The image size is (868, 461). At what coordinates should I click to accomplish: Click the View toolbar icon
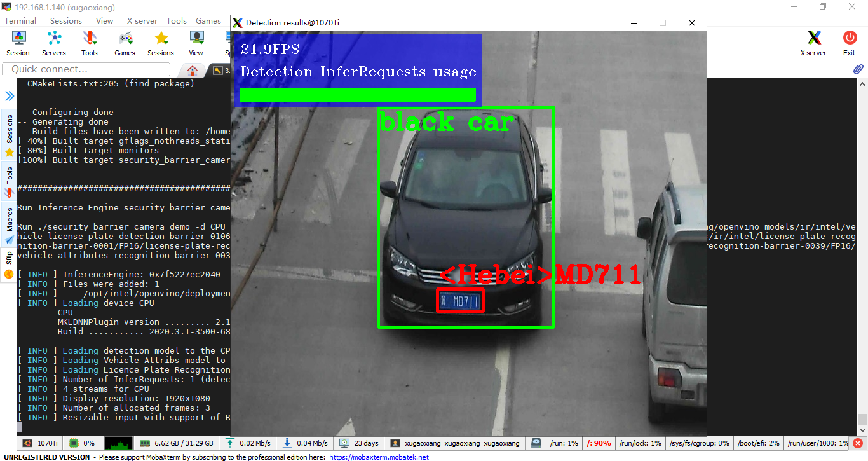(x=196, y=43)
